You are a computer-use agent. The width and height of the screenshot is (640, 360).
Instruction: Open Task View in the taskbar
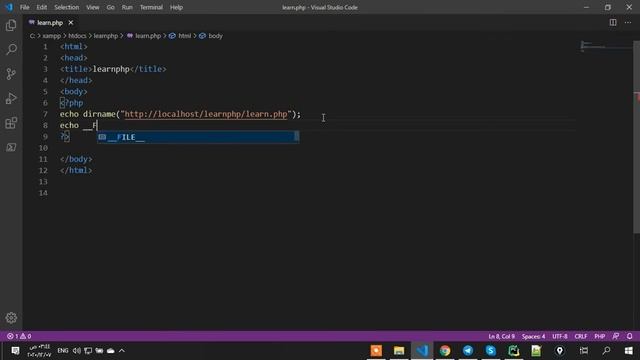coord(584,351)
